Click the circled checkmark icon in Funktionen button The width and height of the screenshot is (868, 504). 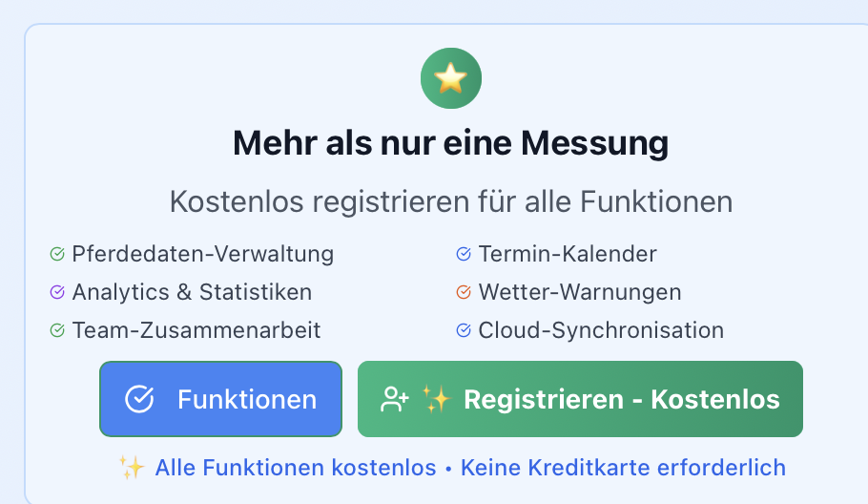140,399
